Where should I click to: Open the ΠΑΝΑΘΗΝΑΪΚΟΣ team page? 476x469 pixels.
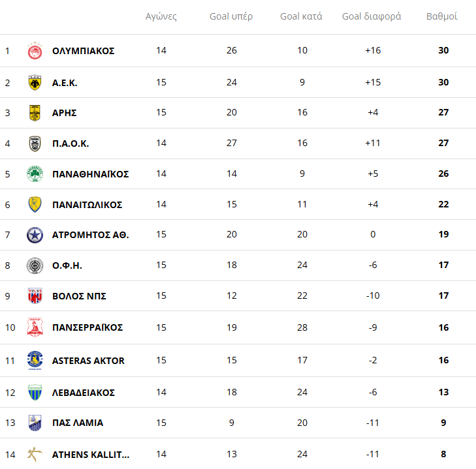90,174
